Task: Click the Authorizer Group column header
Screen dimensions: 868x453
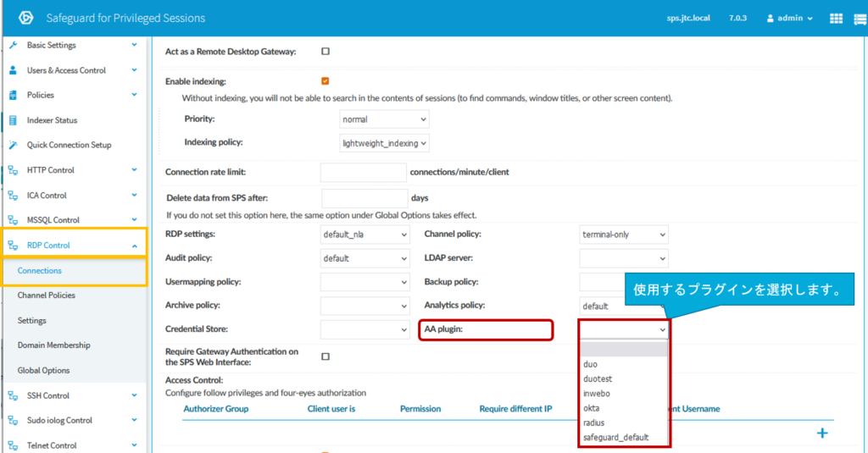Action: [x=216, y=409]
